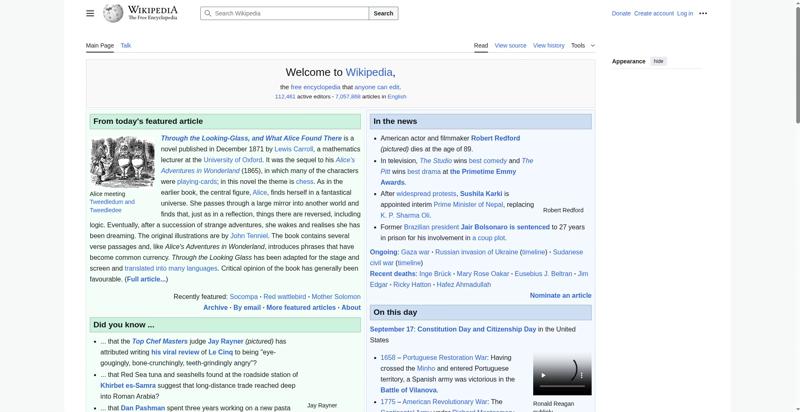Open the Alice meeting Tweedledum illustration thumbnail
The height and width of the screenshot is (412, 800).
122,162
